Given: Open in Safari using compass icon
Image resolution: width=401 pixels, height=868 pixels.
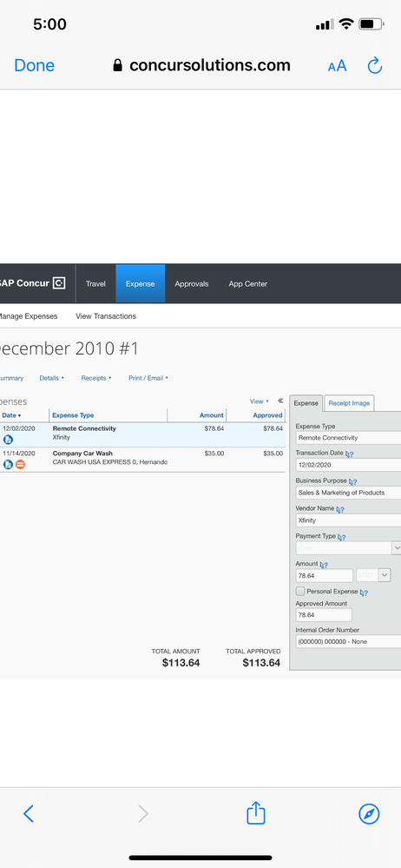Looking at the screenshot, I should [x=369, y=814].
